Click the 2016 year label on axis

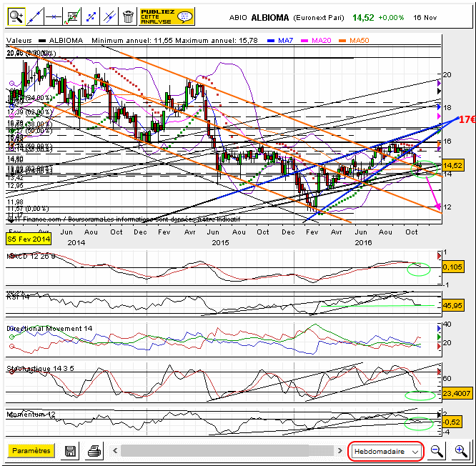tap(363, 242)
